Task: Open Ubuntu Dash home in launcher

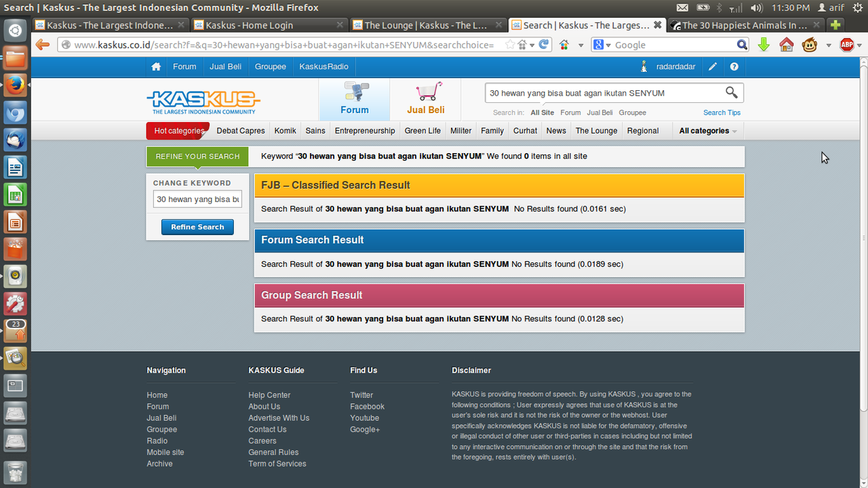Action: [16, 30]
